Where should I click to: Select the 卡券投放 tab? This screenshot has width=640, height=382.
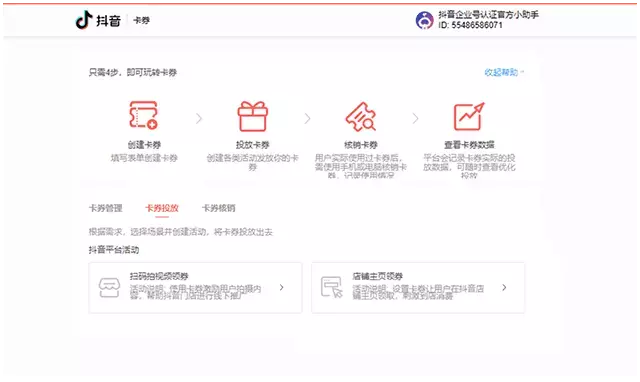[x=162, y=208]
